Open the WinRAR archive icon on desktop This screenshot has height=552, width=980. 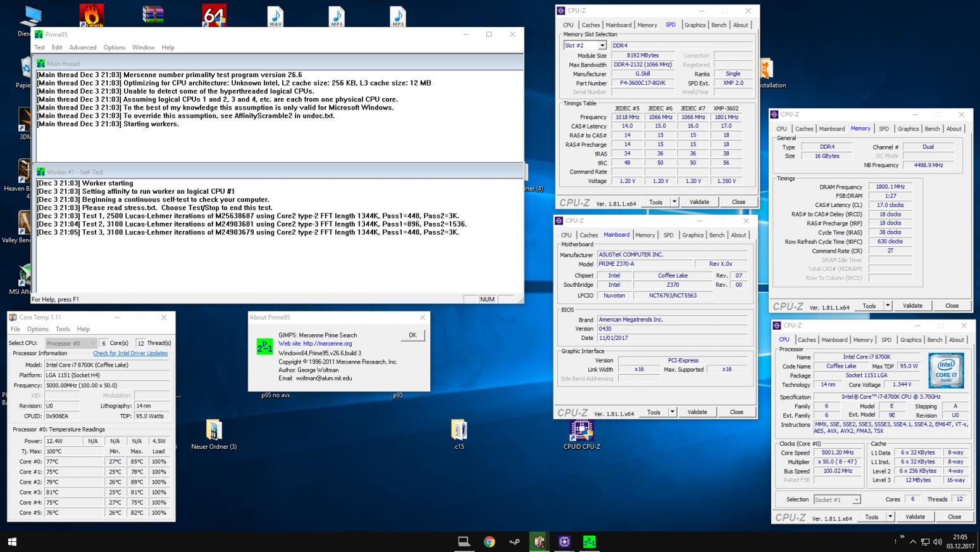152,15
